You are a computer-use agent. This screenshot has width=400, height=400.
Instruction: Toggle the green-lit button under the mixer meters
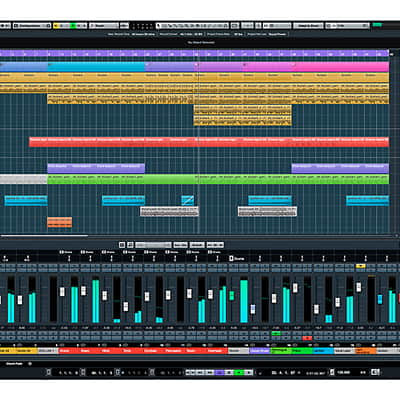click(x=276, y=333)
